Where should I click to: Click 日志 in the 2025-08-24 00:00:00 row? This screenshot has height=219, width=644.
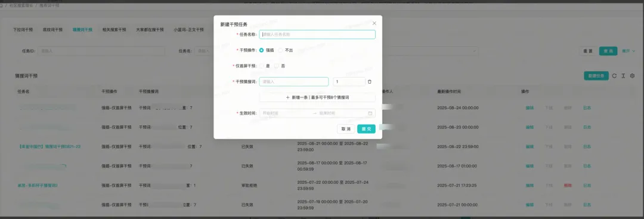point(587,107)
